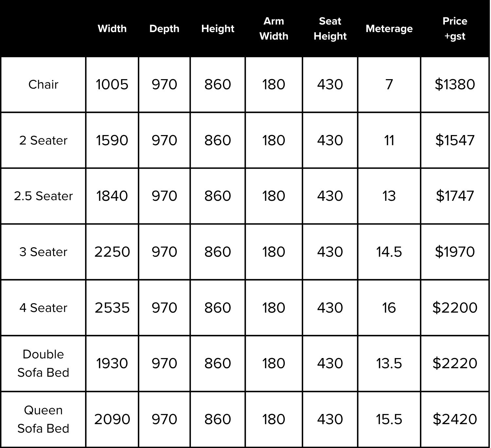The height and width of the screenshot is (448, 491).
Task: Click the Price +gst header
Action: tap(455, 28)
